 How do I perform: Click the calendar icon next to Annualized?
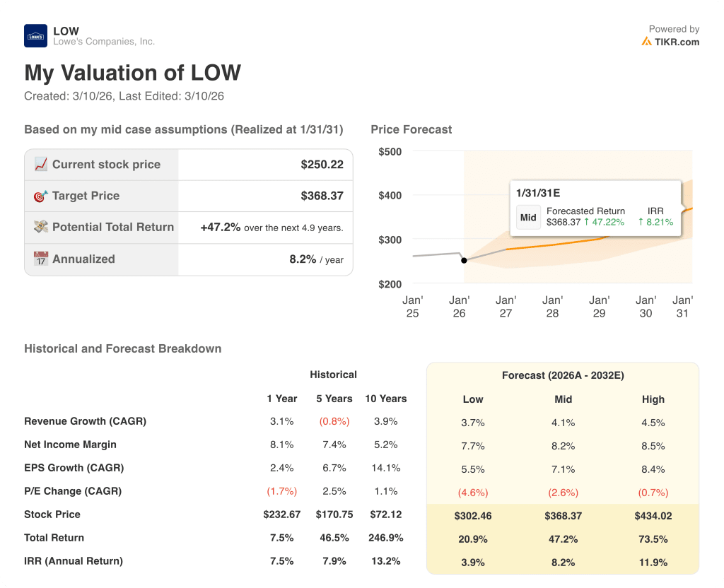click(41, 259)
